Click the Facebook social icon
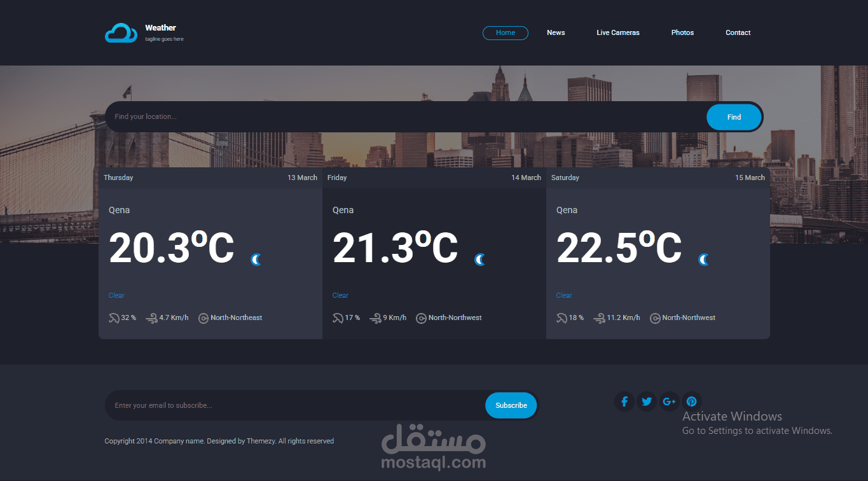 (624, 401)
